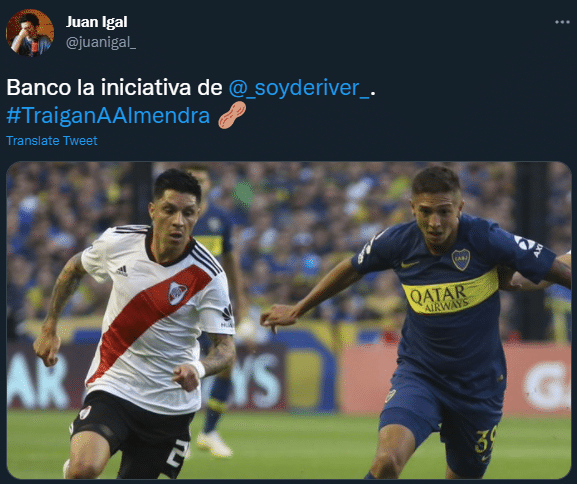This screenshot has width=577, height=484.
Task: Open the @_soyderiver_ mentioned profile
Action: click(x=299, y=88)
